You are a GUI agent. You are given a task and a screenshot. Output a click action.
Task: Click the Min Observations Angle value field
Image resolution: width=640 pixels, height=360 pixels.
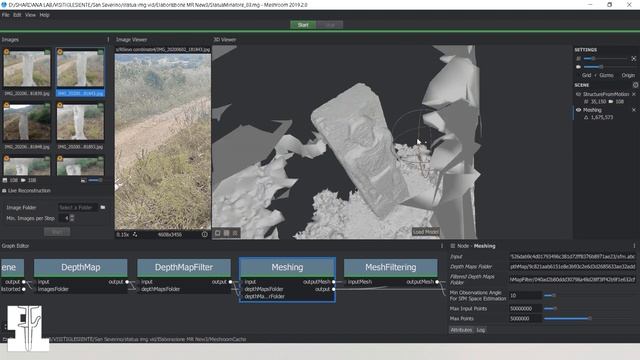click(525, 296)
